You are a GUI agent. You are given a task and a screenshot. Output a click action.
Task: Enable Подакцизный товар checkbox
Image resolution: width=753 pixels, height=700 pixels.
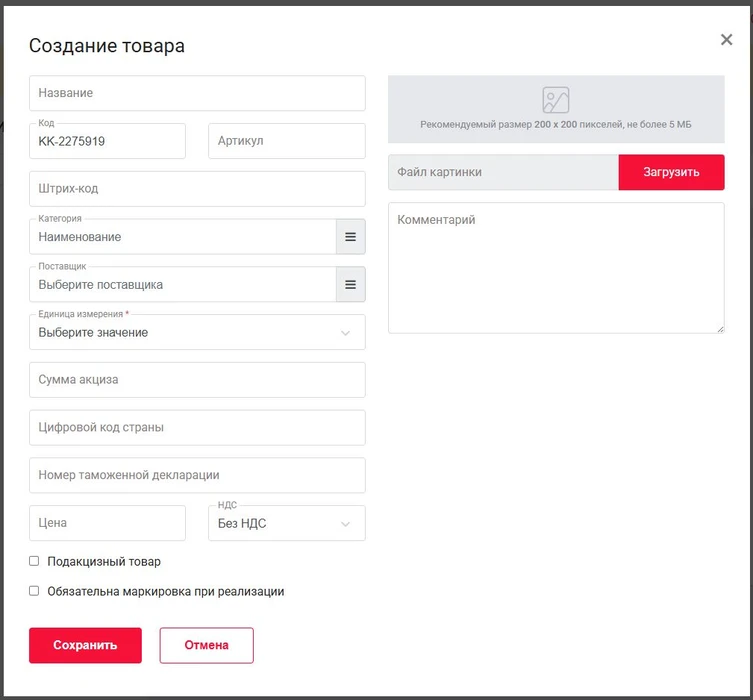pos(35,562)
